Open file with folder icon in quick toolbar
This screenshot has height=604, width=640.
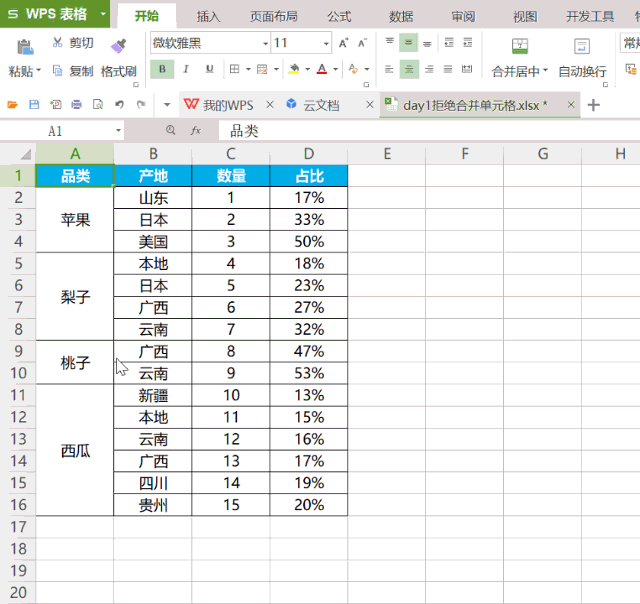(12, 105)
